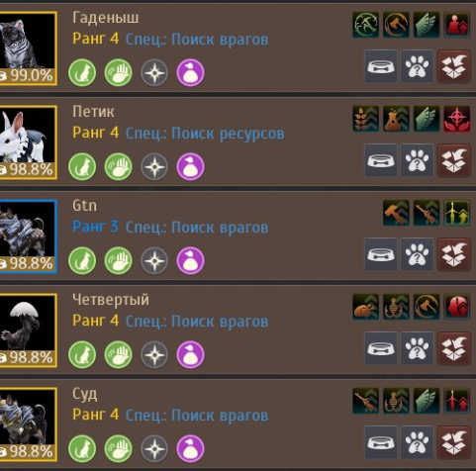Viewport: 476px width, 471px height.
Task: Toggle purple loot bag button for Четвертый
Action: tap(190, 354)
